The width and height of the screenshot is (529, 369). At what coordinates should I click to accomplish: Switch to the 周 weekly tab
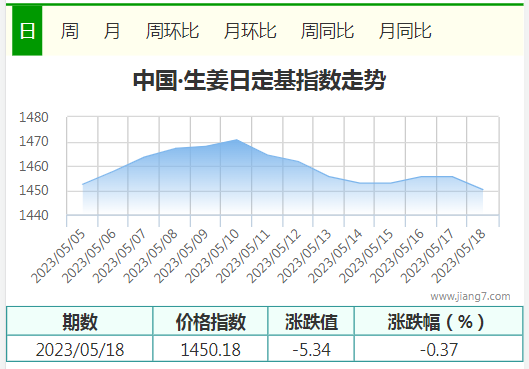(x=70, y=31)
